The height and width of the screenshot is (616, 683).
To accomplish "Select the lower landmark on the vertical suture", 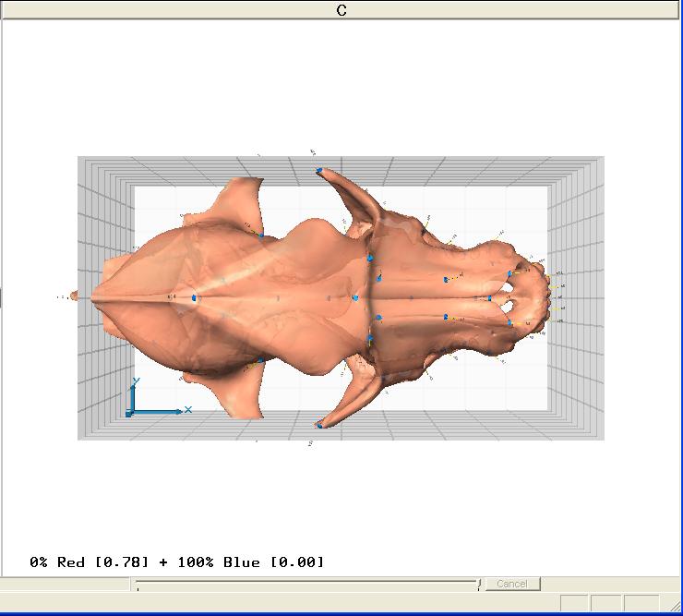I will [x=370, y=340].
